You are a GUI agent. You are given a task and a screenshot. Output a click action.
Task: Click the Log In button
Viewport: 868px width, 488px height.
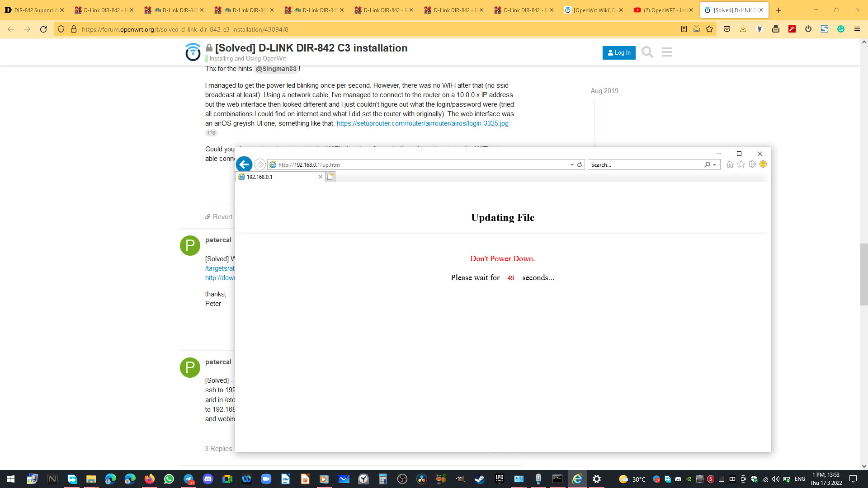tap(619, 52)
